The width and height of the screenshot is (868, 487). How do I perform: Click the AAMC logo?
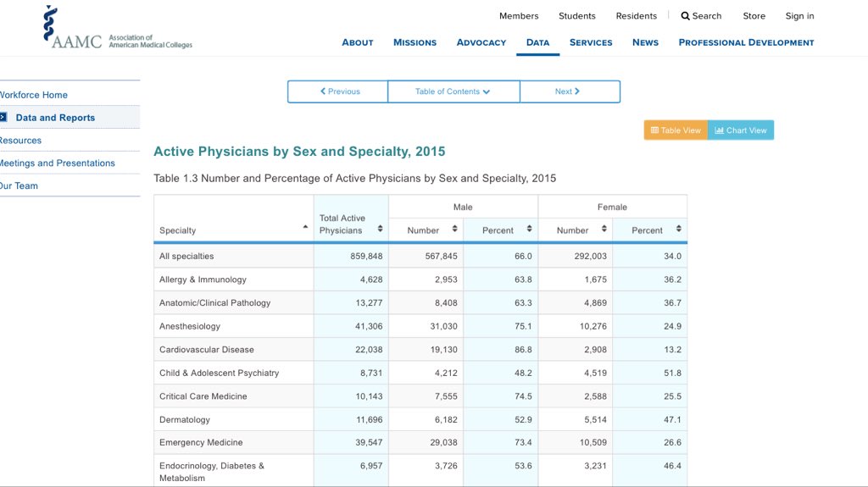pyautogui.click(x=117, y=27)
